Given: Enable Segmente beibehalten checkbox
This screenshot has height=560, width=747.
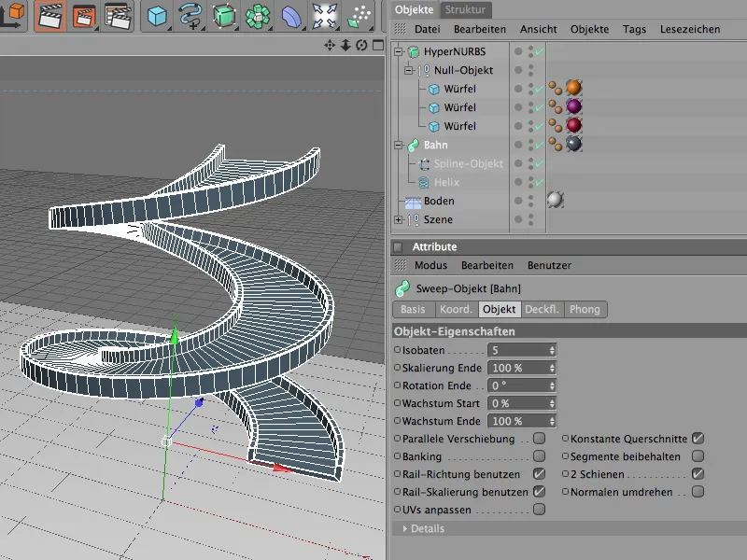Looking at the screenshot, I should coord(698,456).
